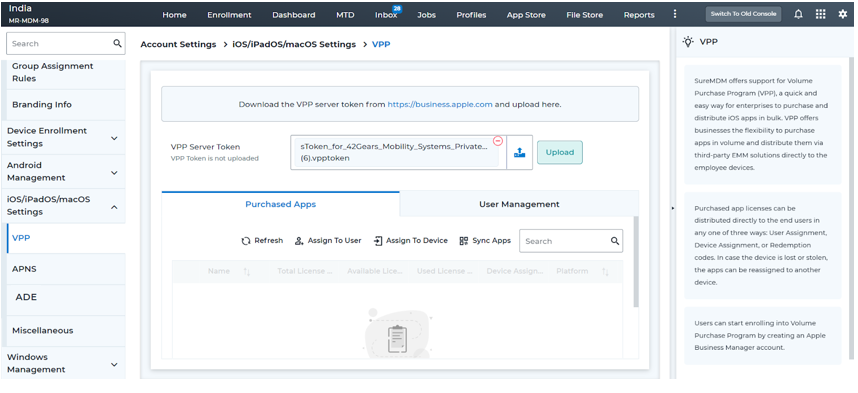The height and width of the screenshot is (393, 858).
Task: Open App Store in top navigation
Action: [526, 15]
